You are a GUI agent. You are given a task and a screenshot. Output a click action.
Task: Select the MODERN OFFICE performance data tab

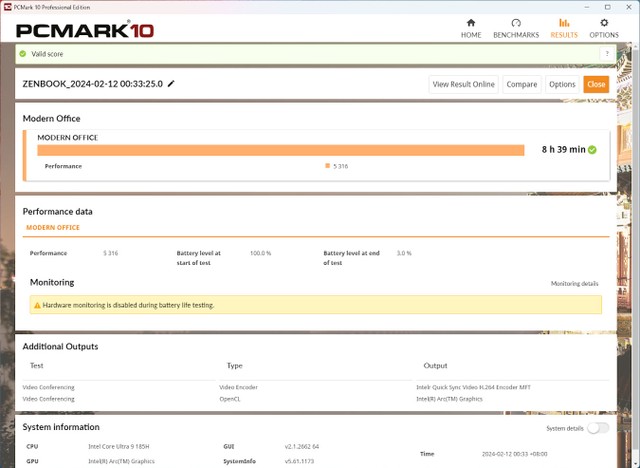coord(53,228)
